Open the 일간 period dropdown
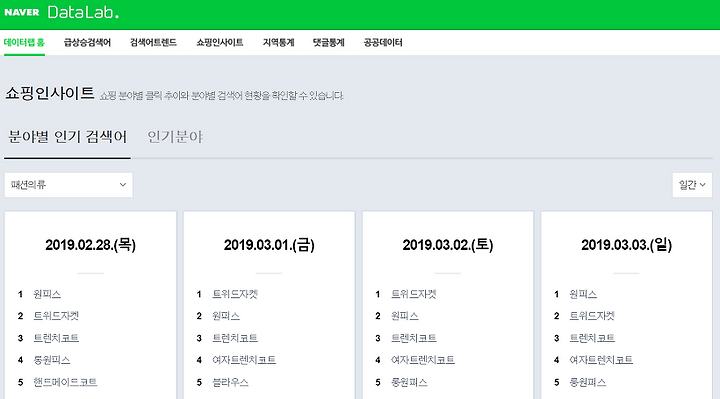This screenshot has width=720, height=399. 692,185
